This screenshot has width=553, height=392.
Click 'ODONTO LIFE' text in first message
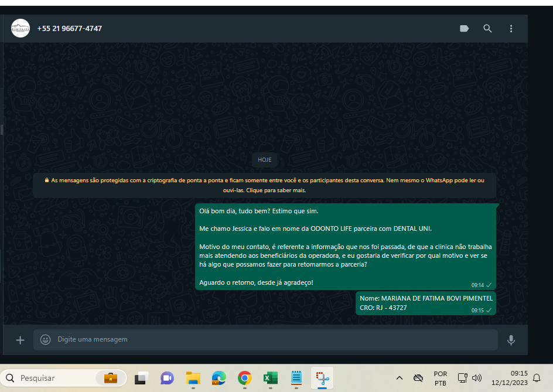[331, 229]
